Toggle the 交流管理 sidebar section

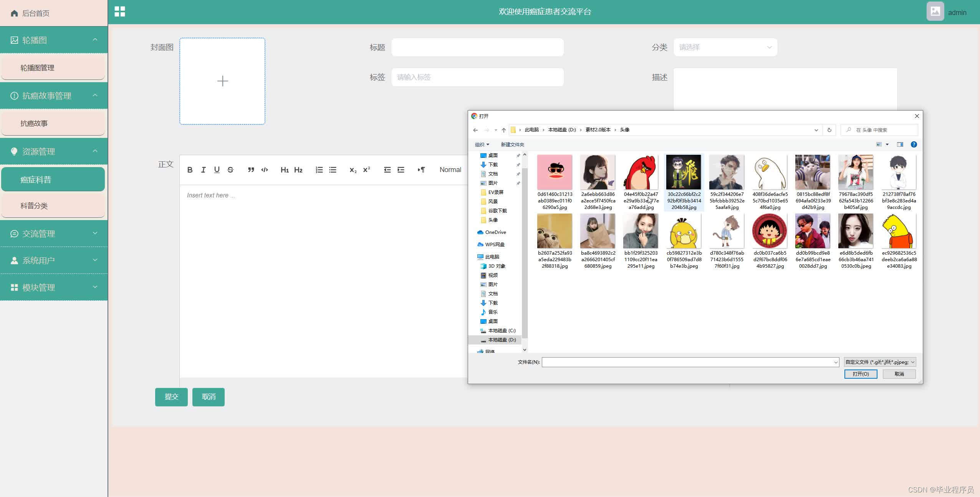pyautogui.click(x=53, y=234)
